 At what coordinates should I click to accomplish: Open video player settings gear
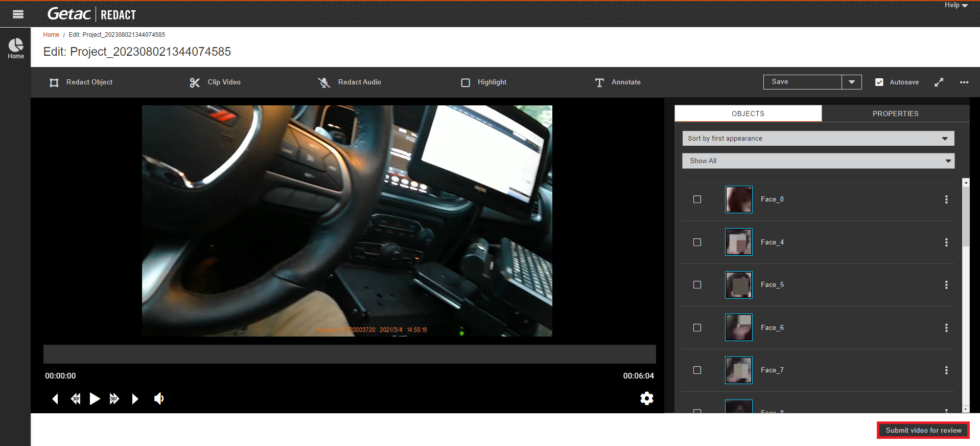647,398
